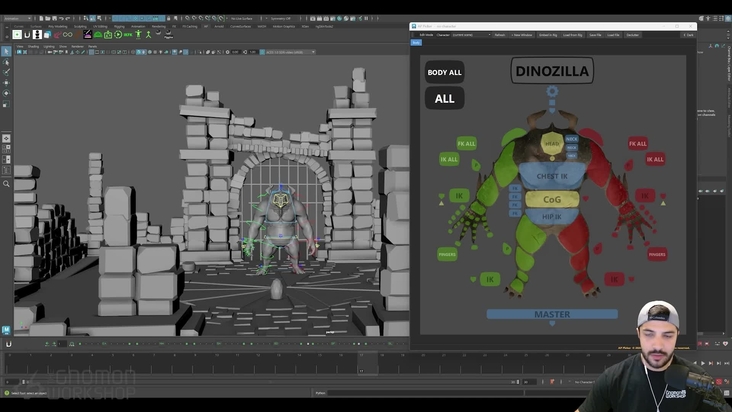Click the BODY ALL picker button

[x=444, y=72]
